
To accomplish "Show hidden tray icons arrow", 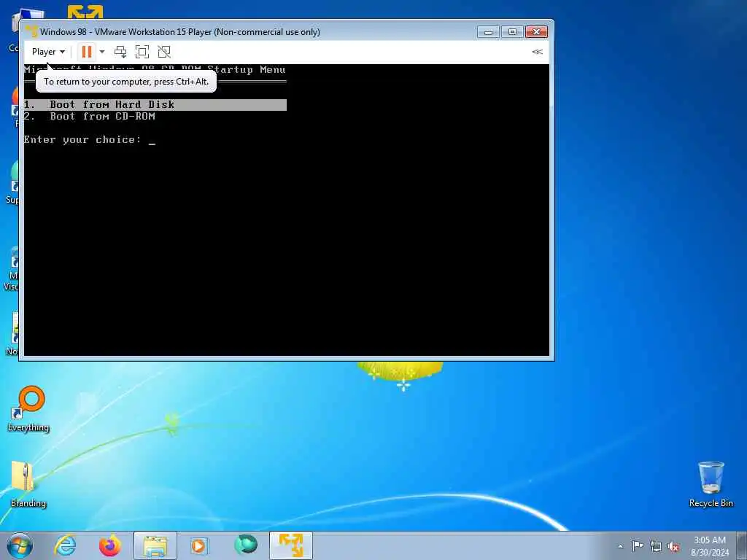I will click(620, 546).
